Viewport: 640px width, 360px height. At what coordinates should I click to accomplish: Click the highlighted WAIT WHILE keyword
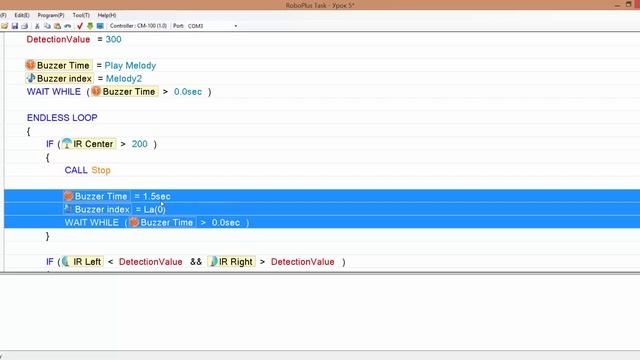point(91,222)
